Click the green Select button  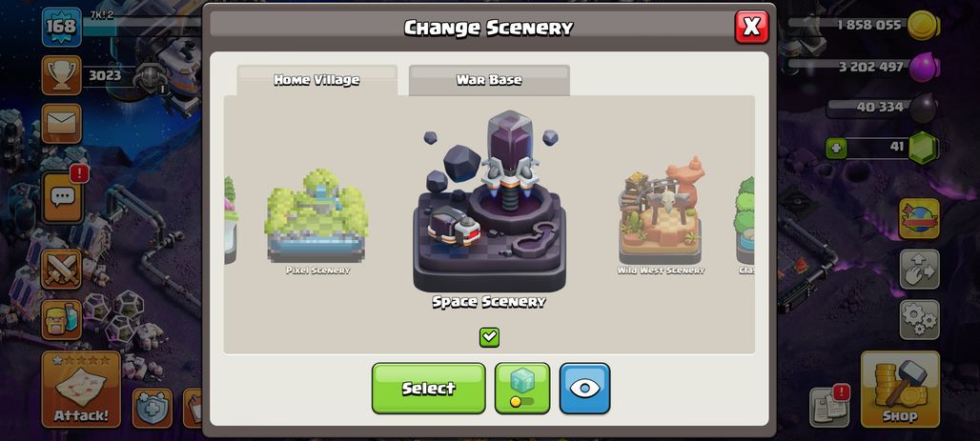tap(429, 389)
